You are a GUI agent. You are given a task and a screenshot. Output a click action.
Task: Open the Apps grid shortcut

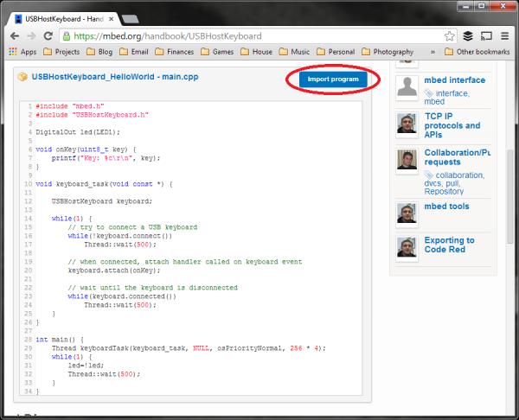22,52
